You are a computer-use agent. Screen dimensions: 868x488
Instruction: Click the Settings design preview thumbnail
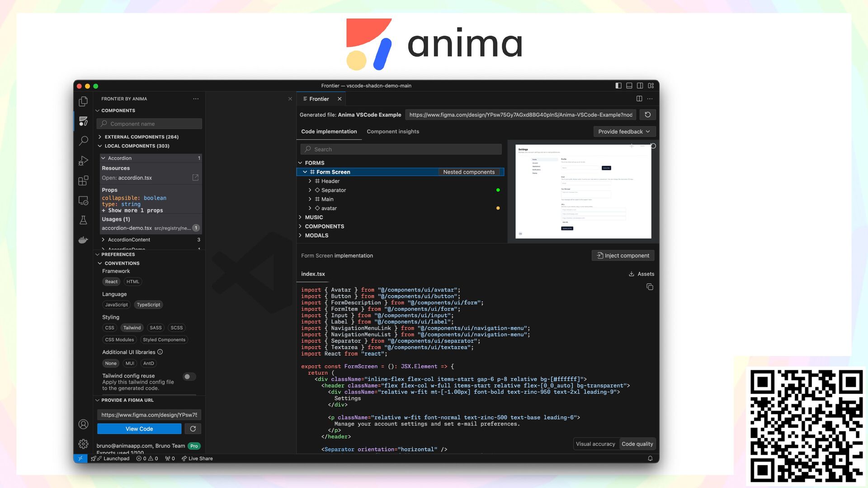coord(583,191)
